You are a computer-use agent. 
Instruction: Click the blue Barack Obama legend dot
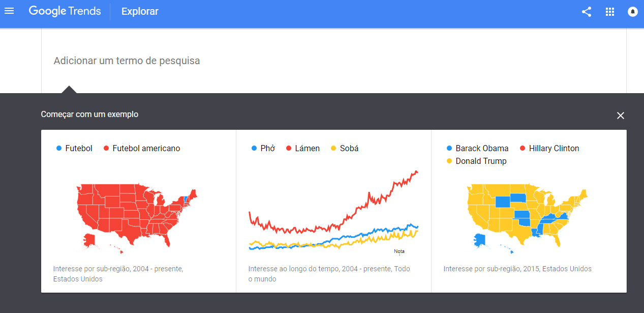449,149
